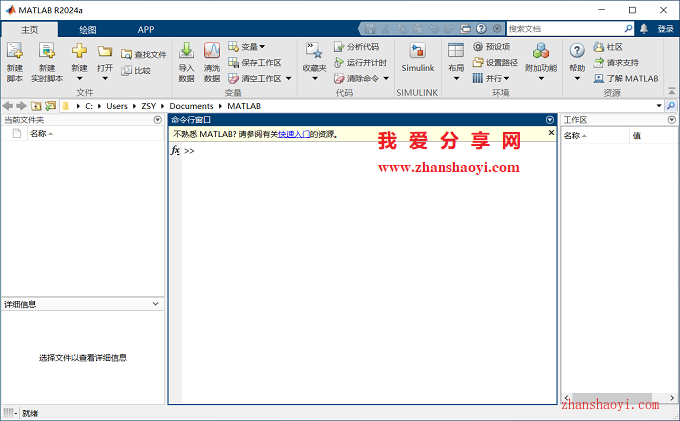The height and width of the screenshot is (421, 680).
Task: Click the fx function browser icon
Action: pos(175,150)
